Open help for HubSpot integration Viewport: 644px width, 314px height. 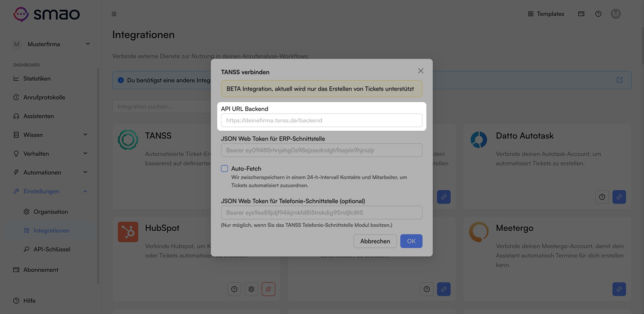[x=234, y=289]
